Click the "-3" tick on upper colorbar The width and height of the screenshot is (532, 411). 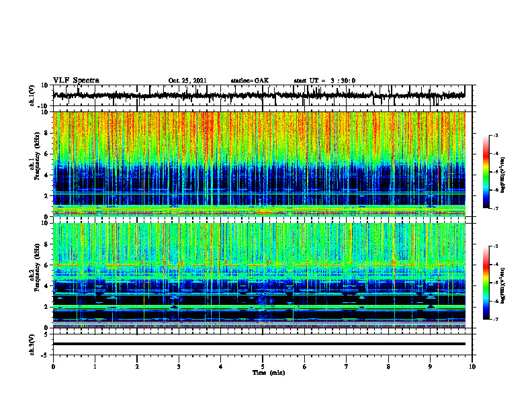coord(495,136)
